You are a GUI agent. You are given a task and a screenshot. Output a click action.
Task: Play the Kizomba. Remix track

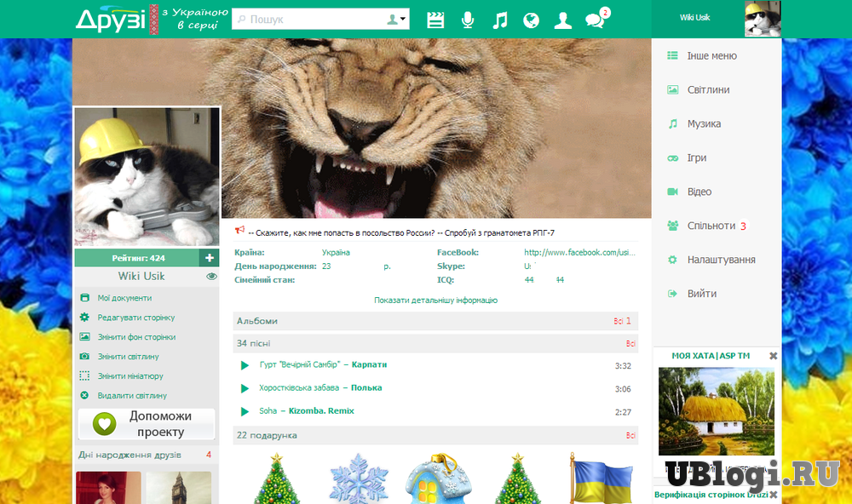[x=245, y=411]
